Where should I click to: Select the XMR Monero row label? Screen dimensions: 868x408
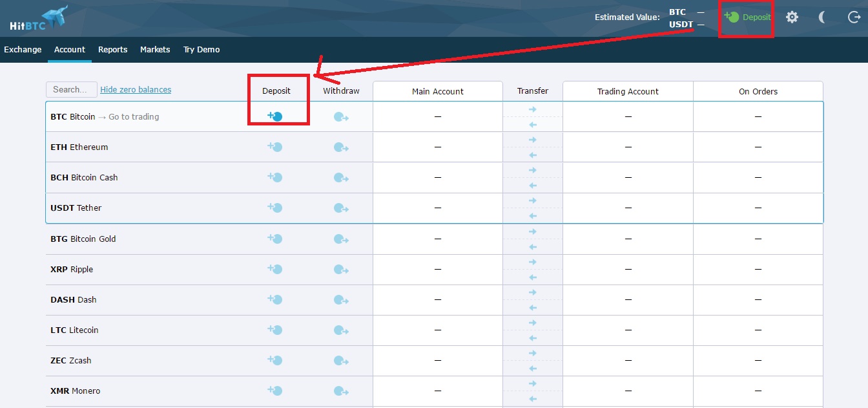[76, 391]
